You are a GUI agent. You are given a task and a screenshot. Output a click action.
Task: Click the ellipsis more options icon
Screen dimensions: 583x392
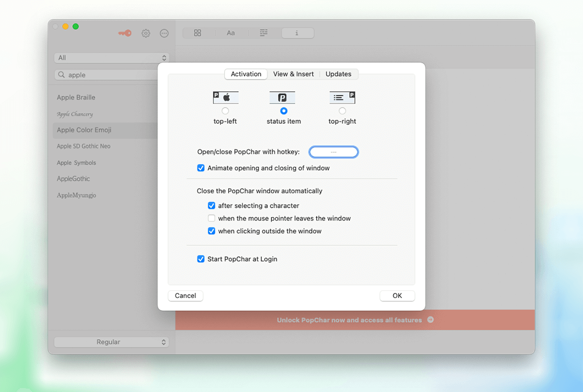(164, 33)
